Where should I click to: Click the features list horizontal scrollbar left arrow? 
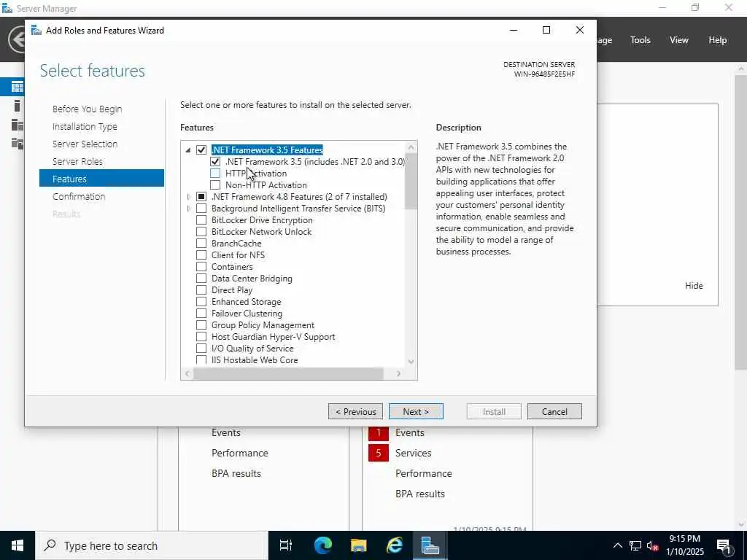(187, 374)
